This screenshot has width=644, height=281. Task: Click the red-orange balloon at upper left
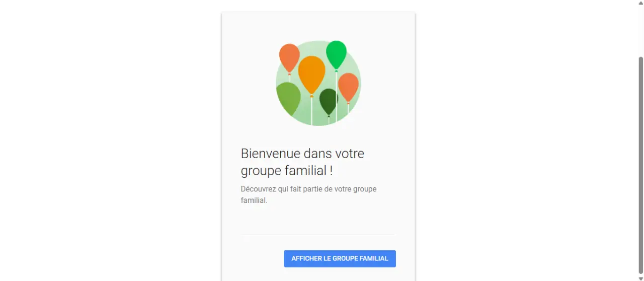pos(289,58)
